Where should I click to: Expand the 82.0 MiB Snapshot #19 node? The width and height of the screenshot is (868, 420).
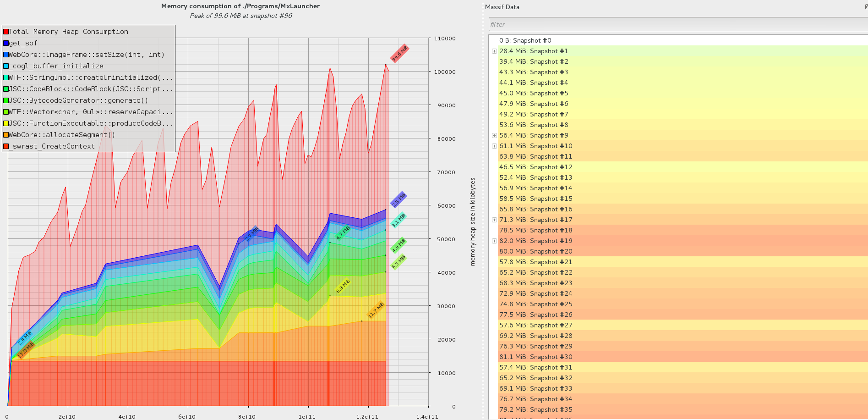pyautogui.click(x=494, y=241)
